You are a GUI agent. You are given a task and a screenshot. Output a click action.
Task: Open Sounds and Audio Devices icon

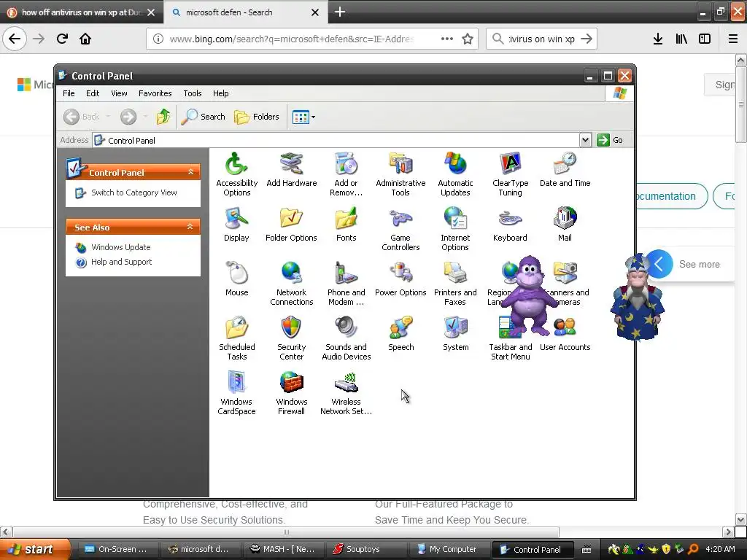pos(346,338)
